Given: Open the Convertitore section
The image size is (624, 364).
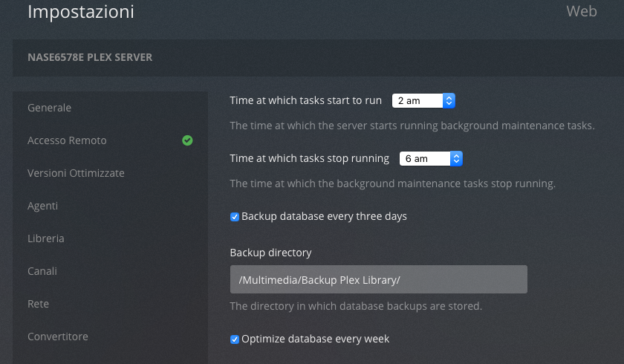Looking at the screenshot, I should (x=58, y=337).
